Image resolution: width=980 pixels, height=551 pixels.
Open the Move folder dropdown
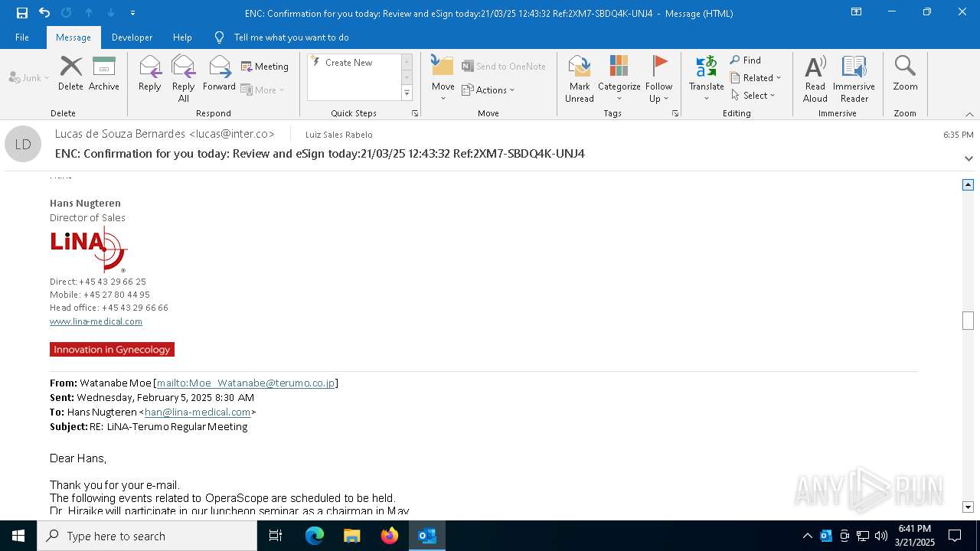pyautogui.click(x=443, y=79)
